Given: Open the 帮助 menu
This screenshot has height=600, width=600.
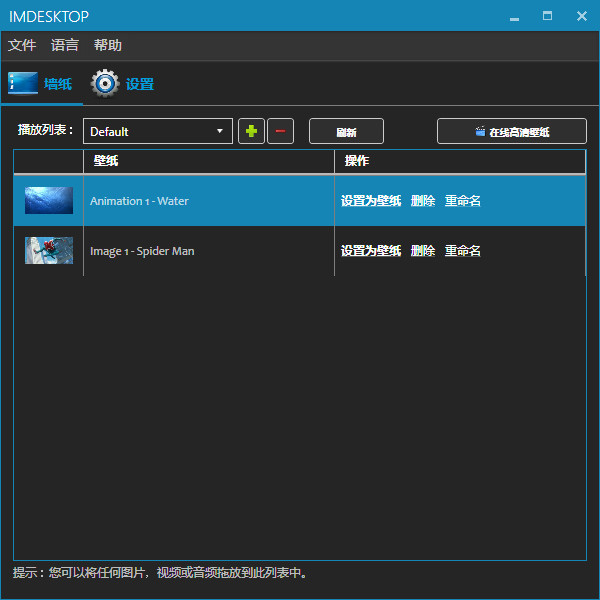Looking at the screenshot, I should pyautogui.click(x=108, y=45).
